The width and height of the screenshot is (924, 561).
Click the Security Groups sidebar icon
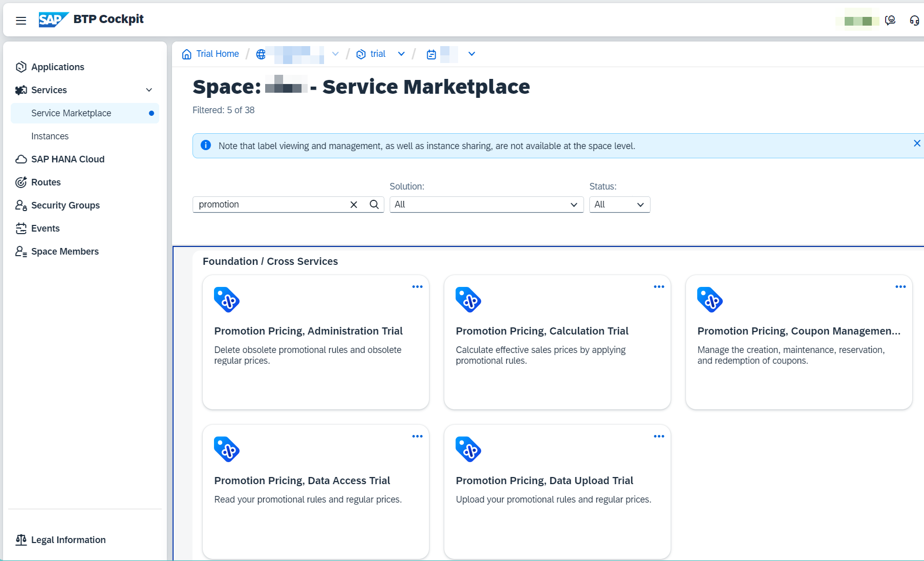21,205
